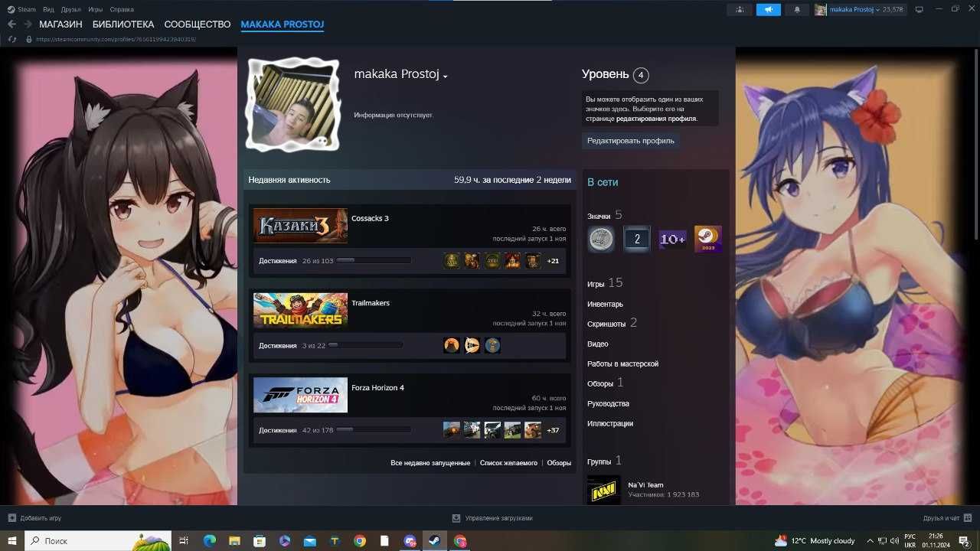Open Task View on the taskbar
Screen dimensions: 980x551
pyautogui.click(x=184, y=541)
